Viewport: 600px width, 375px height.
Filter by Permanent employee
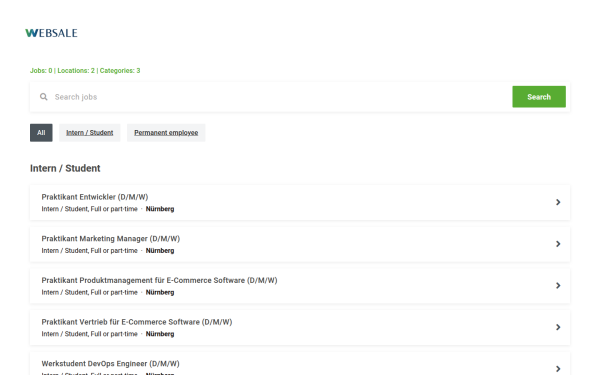(x=166, y=133)
